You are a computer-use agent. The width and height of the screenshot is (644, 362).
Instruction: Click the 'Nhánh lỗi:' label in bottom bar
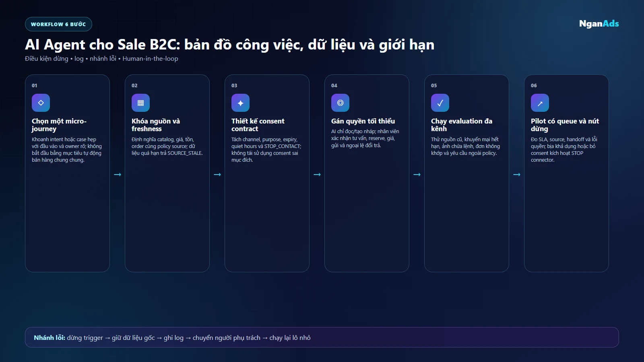coord(50,338)
